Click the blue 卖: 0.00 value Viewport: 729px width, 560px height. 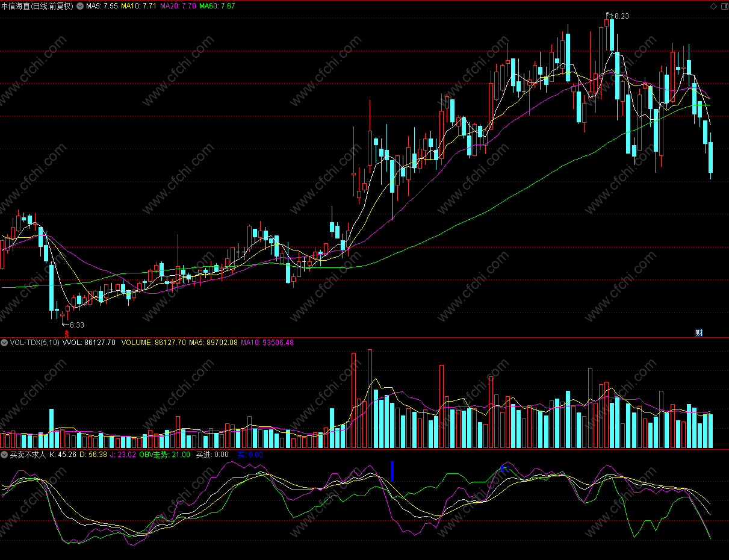[250, 455]
